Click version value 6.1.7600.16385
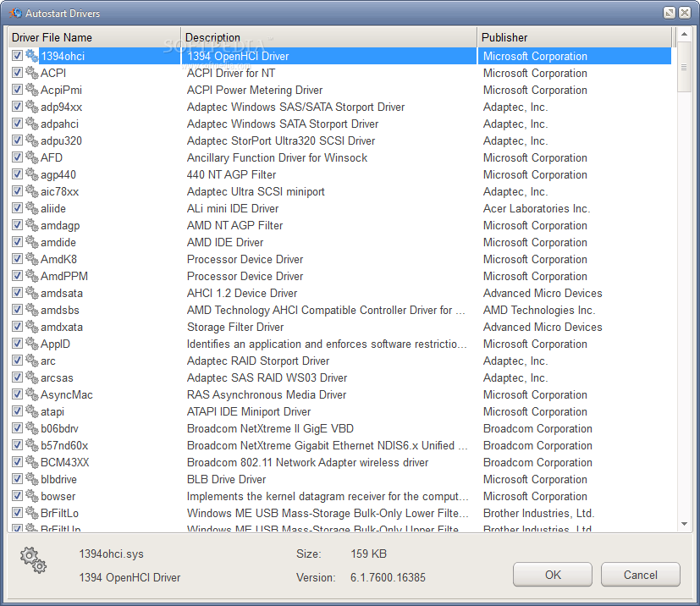This screenshot has height=606, width=700. 388,577
